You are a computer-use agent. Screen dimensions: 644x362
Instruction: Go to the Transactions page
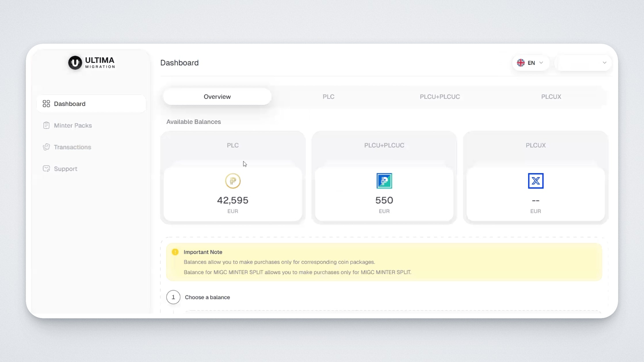pos(72,147)
